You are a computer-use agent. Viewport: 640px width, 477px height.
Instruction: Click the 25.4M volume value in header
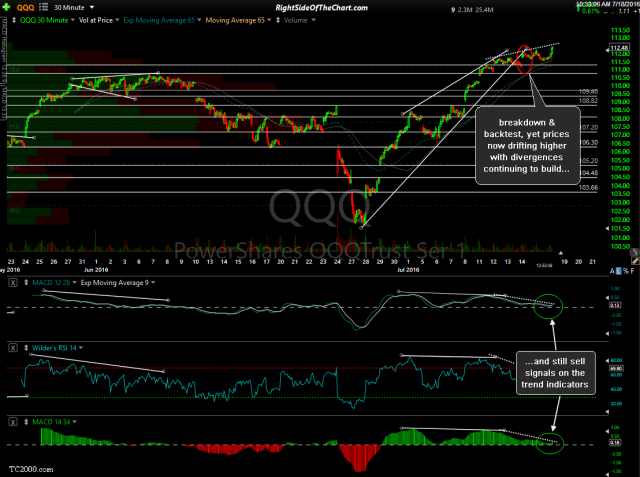(484, 10)
